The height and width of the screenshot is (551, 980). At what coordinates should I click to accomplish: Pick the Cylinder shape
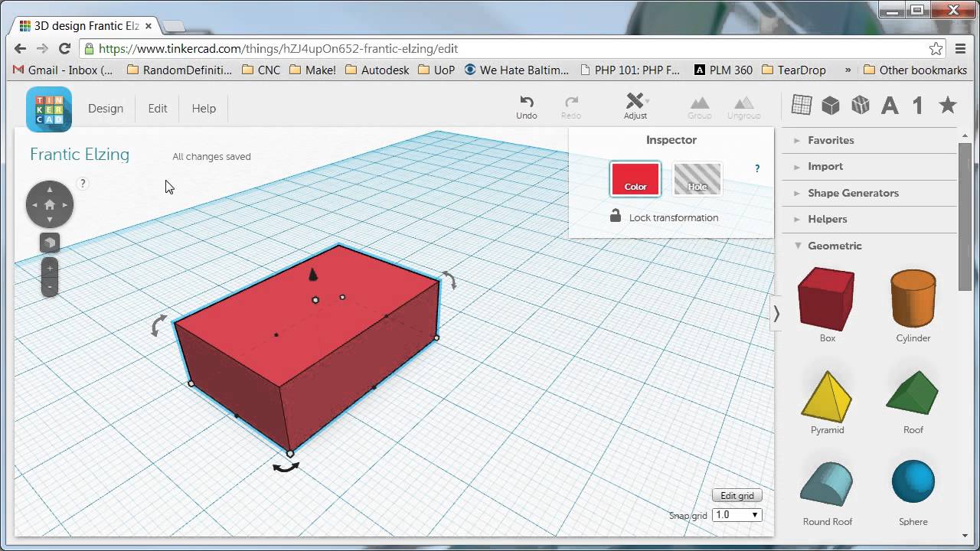(x=913, y=298)
